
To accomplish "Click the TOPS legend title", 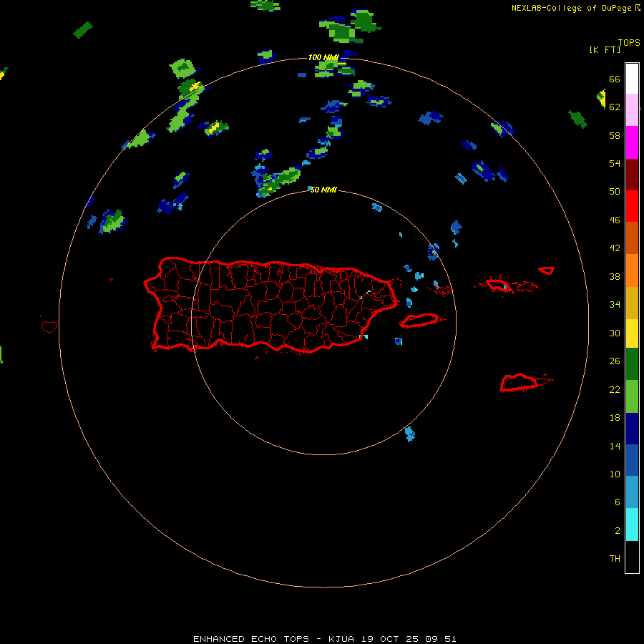I will (629, 42).
